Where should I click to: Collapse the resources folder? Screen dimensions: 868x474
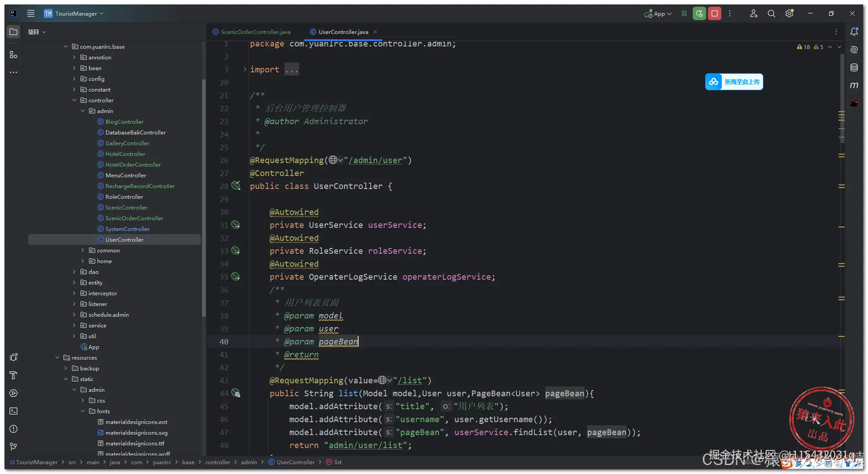point(57,357)
